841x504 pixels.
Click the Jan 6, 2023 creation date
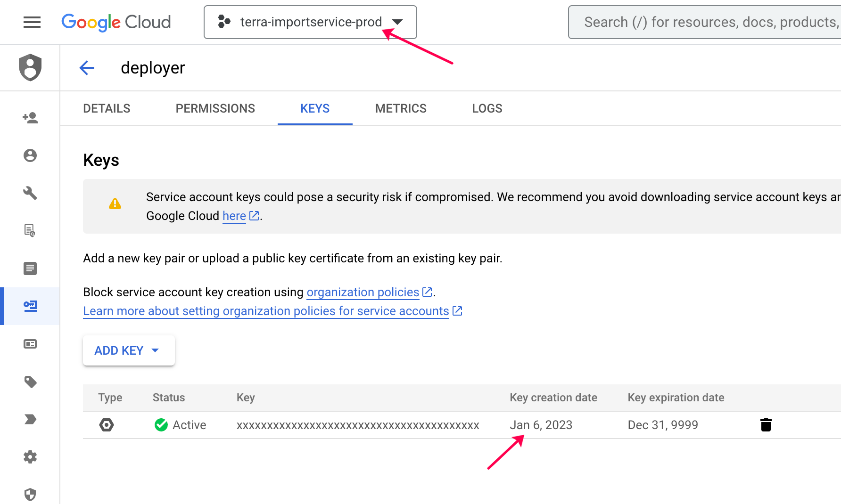541,425
